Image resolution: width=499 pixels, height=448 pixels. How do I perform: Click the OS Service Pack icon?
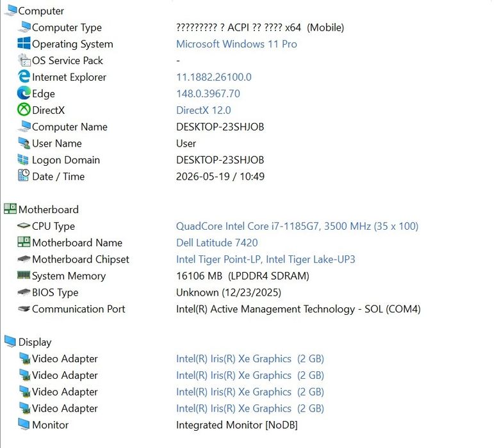click(24, 60)
